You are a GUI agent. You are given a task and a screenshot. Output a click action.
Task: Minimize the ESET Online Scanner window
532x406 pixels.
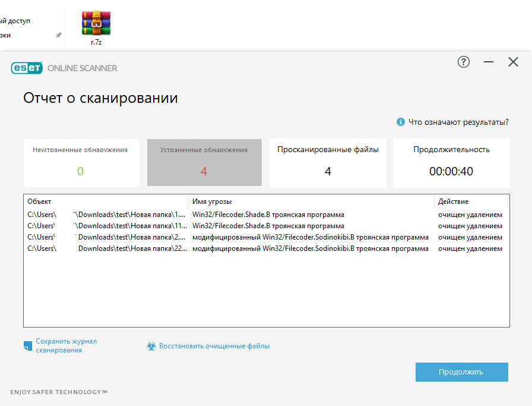489,62
